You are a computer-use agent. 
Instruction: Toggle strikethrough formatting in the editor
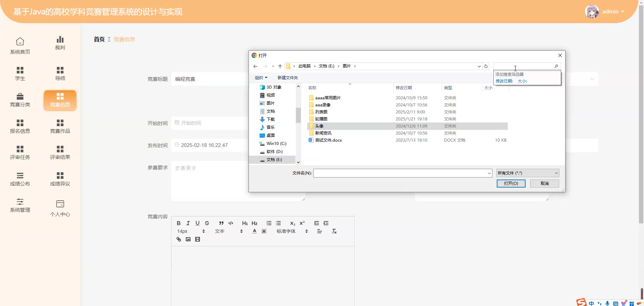pos(207,223)
